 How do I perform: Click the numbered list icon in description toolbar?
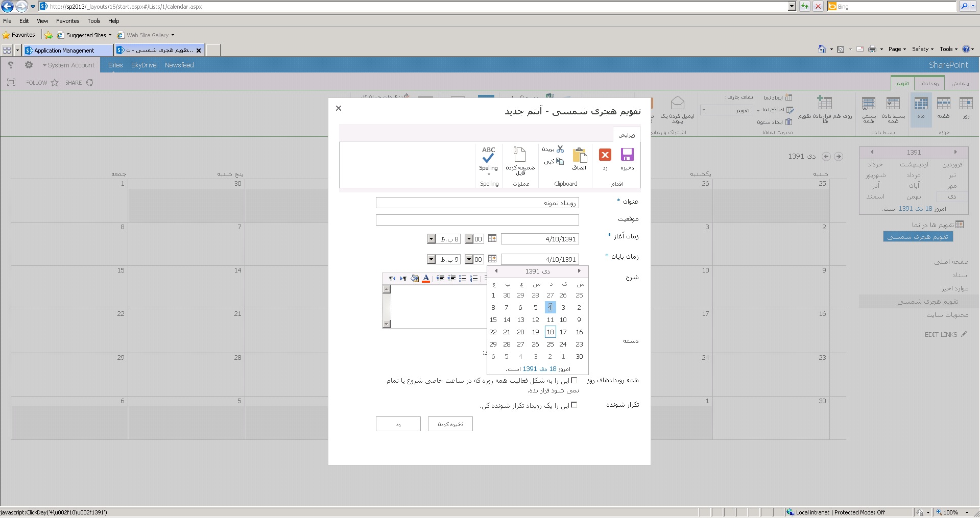point(474,278)
